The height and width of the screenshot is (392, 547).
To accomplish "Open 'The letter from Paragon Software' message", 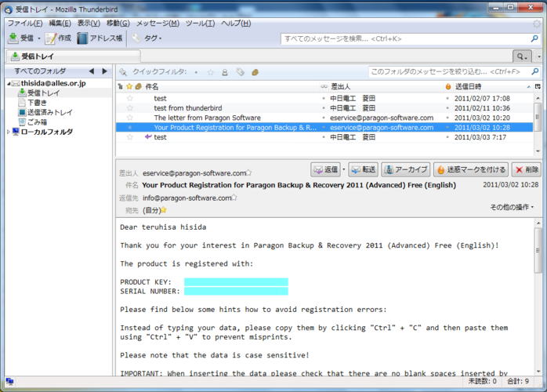I will point(324,118).
